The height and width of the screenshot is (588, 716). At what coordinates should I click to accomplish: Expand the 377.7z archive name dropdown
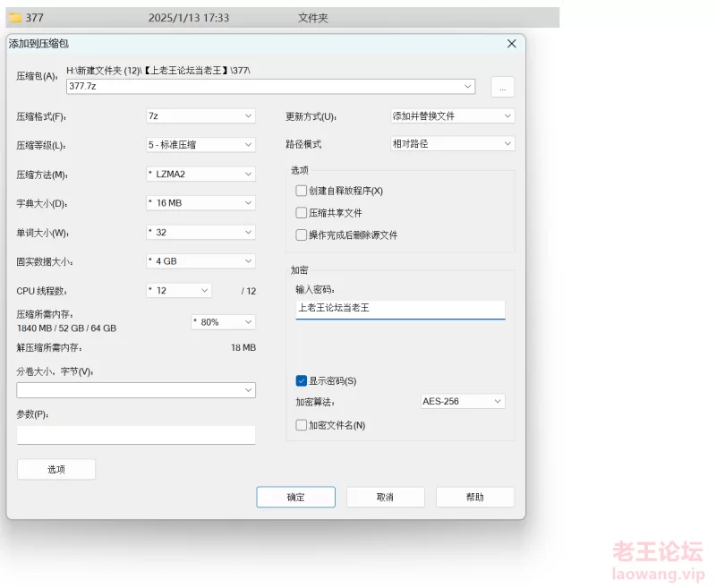click(x=467, y=86)
